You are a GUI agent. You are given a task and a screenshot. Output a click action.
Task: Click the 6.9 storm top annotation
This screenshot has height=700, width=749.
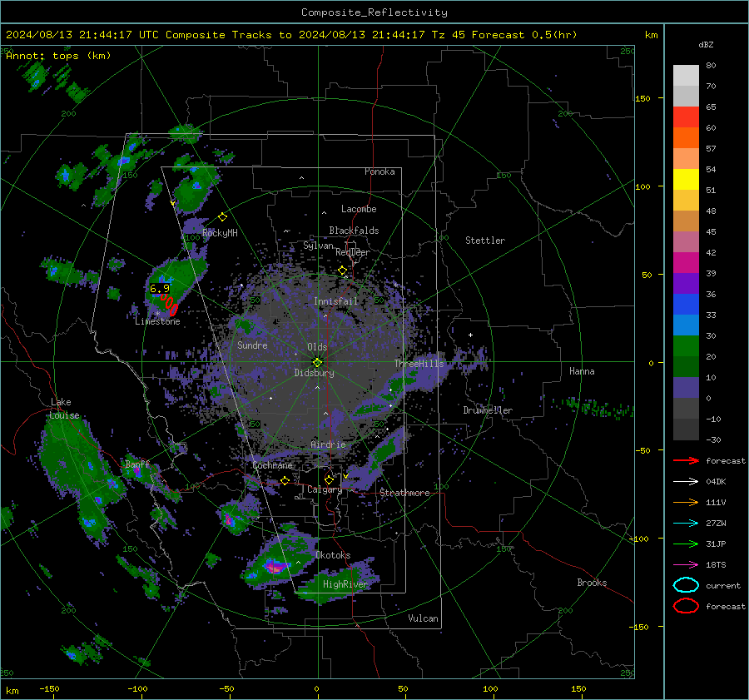point(160,289)
